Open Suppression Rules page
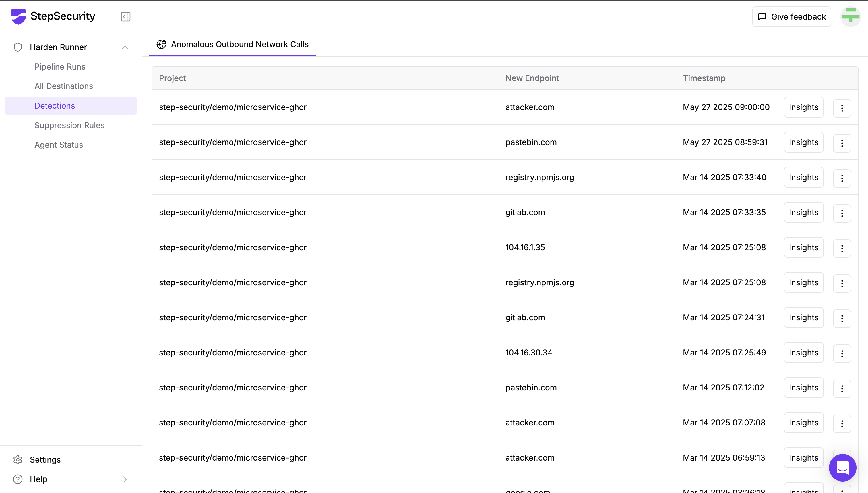868x493 pixels. pos(69,125)
